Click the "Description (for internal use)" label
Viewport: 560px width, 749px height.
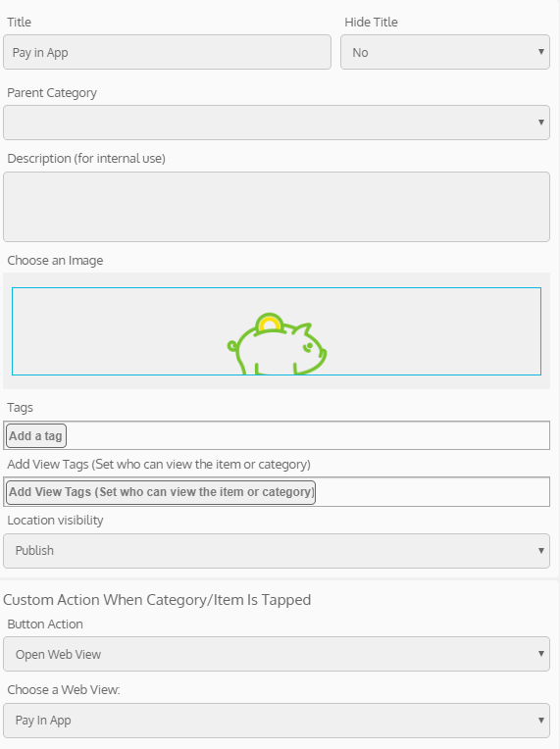pos(86,158)
